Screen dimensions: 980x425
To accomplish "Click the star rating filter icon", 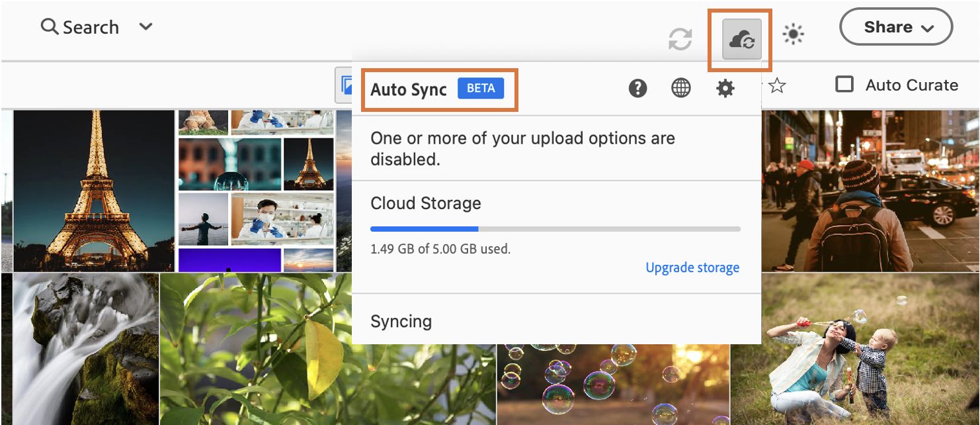I will click(x=777, y=85).
